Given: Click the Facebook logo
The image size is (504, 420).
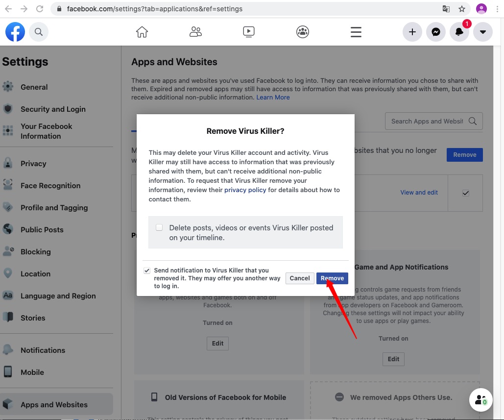Looking at the screenshot, I should tap(15, 32).
